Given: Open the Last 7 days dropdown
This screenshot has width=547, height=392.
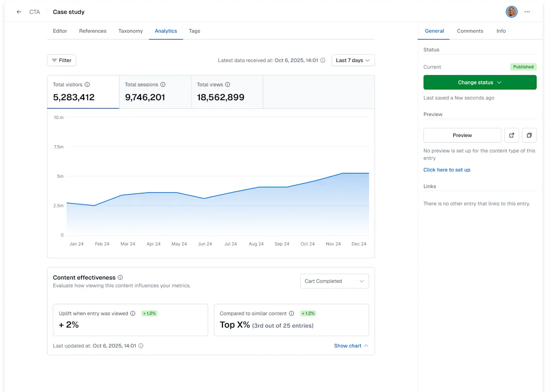Looking at the screenshot, I should (353, 60).
